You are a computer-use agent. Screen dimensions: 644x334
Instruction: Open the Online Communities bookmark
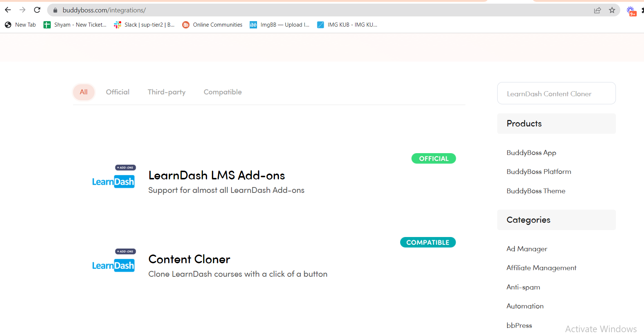click(212, 25)
